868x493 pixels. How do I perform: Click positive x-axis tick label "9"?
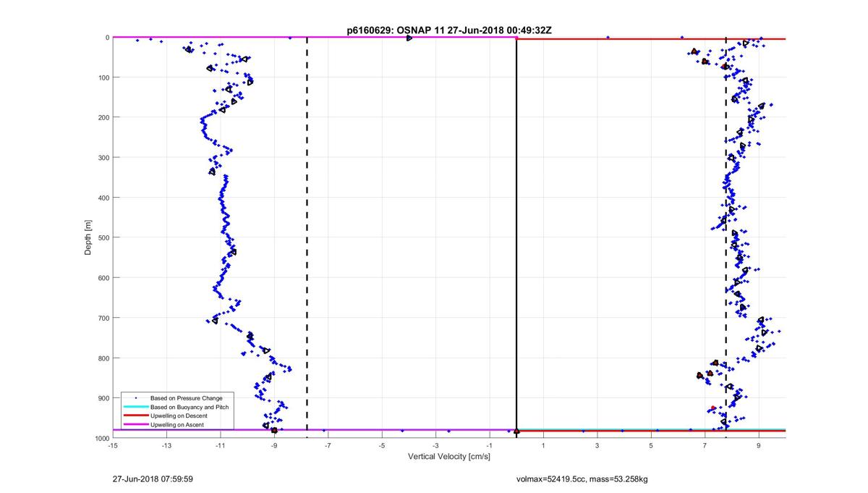click(x=759, y=446)
